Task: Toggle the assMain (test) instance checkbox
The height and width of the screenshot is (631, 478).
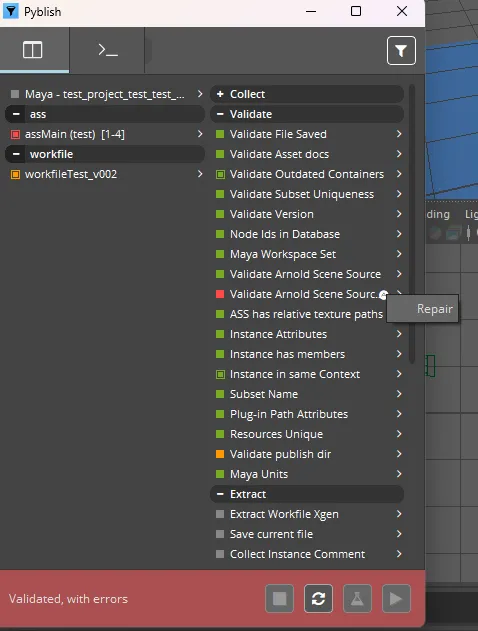Action: (15, 134)
